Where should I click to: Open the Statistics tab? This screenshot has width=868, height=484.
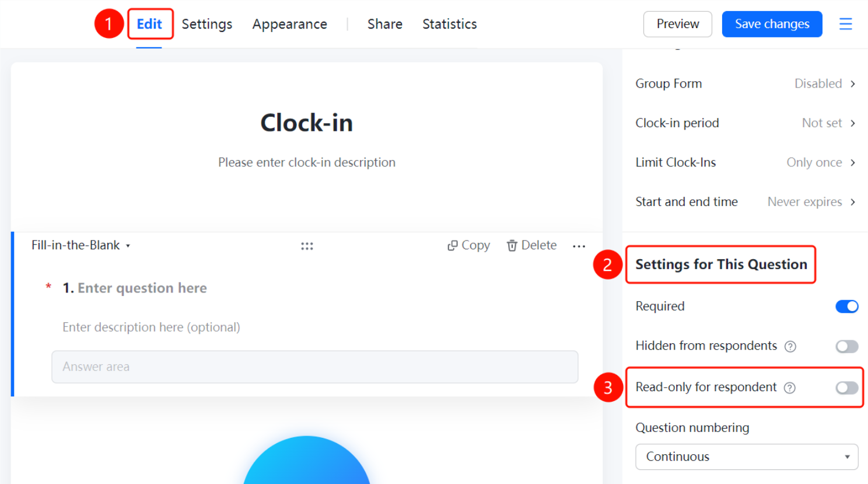[x=450, y=24]
